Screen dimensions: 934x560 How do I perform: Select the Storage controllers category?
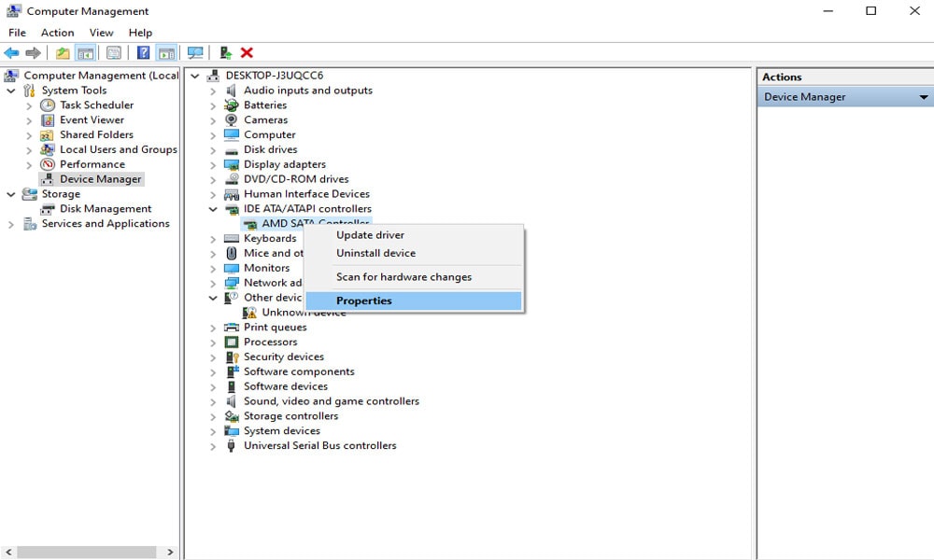[x=290, y=416]
